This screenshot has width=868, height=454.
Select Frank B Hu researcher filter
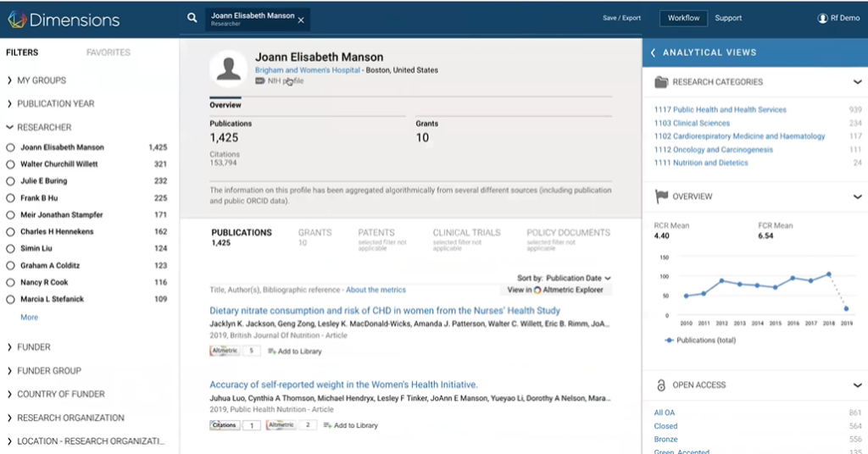(10, 198)
